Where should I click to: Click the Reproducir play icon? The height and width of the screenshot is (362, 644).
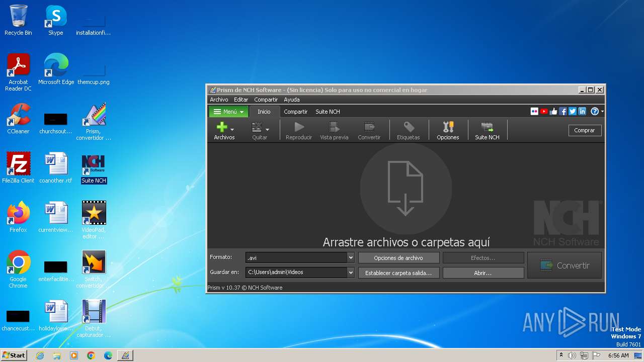(299, 127)
